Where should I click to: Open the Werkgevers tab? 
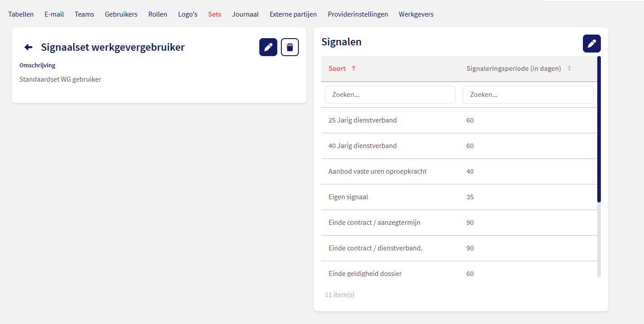pyautogui.click(x=416, y=14)
